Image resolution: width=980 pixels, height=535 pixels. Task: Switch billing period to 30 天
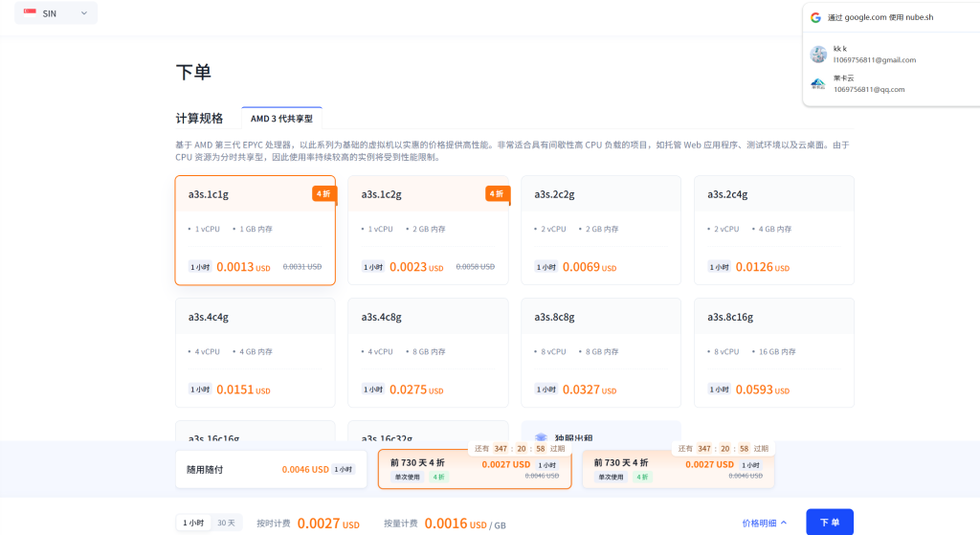(226, 523)
